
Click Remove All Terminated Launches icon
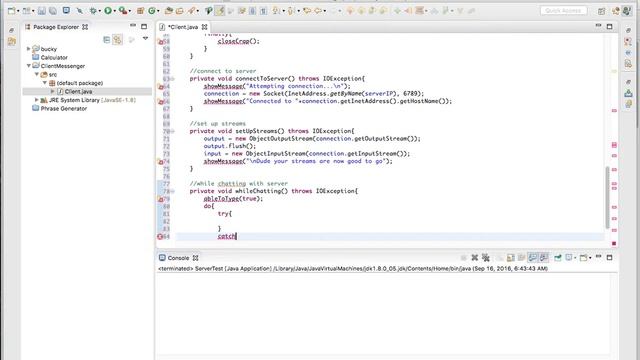point(485,258)
